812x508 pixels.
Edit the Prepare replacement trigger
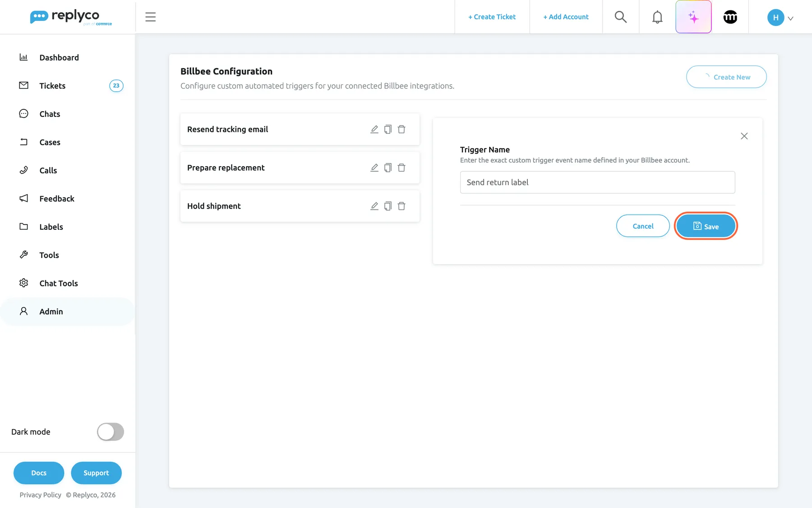pyautogui.click(x=374, y=168)
